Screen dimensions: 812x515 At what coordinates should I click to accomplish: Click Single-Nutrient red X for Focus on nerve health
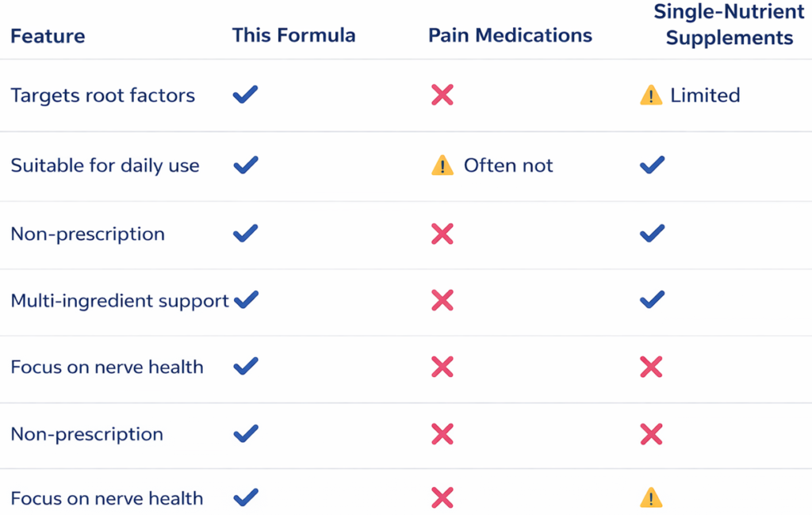[651, 367]
